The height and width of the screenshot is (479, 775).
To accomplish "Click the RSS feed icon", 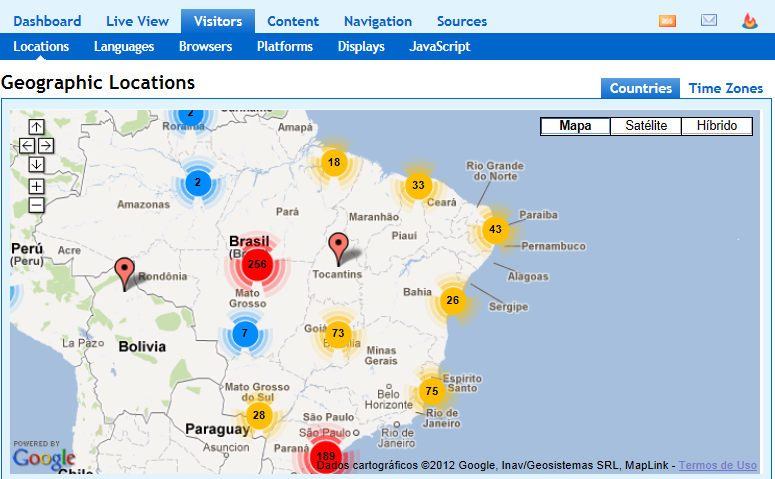I will tap(667, 21).
